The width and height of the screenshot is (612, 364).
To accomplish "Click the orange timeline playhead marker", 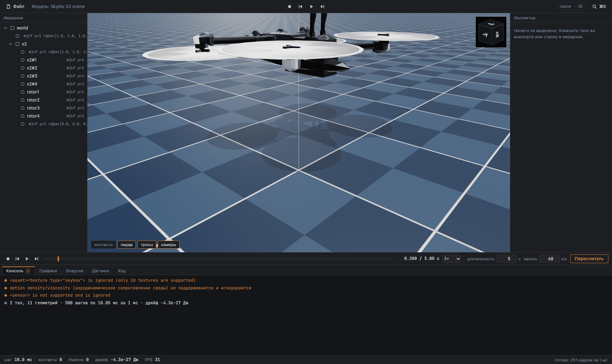I will (x=58, y=259).
